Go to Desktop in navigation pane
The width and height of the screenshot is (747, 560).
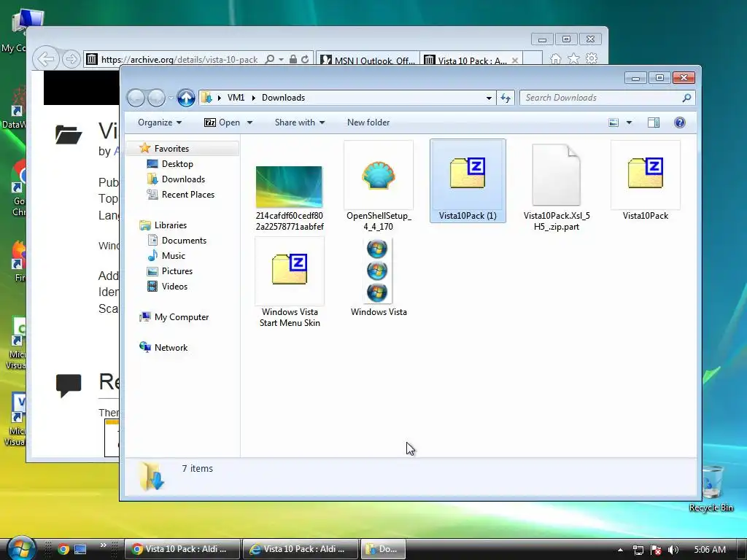pyautogui.click(x=177, y=164)
